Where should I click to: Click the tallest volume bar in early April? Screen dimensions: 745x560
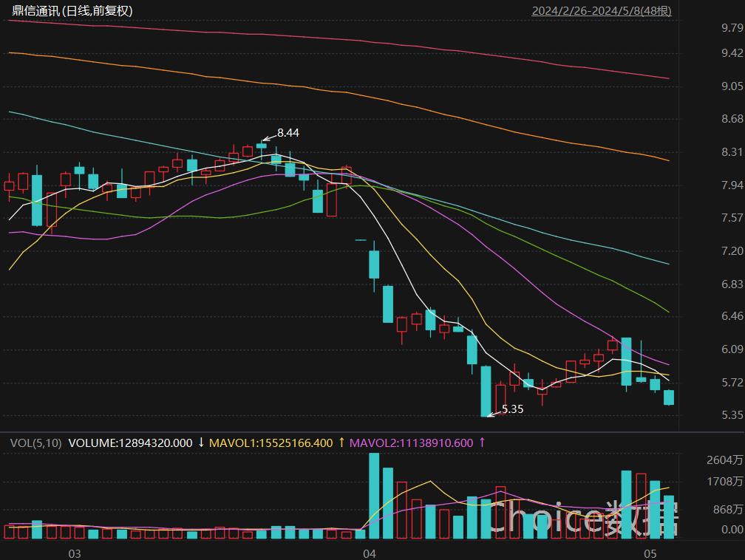(x=374, y=496)
